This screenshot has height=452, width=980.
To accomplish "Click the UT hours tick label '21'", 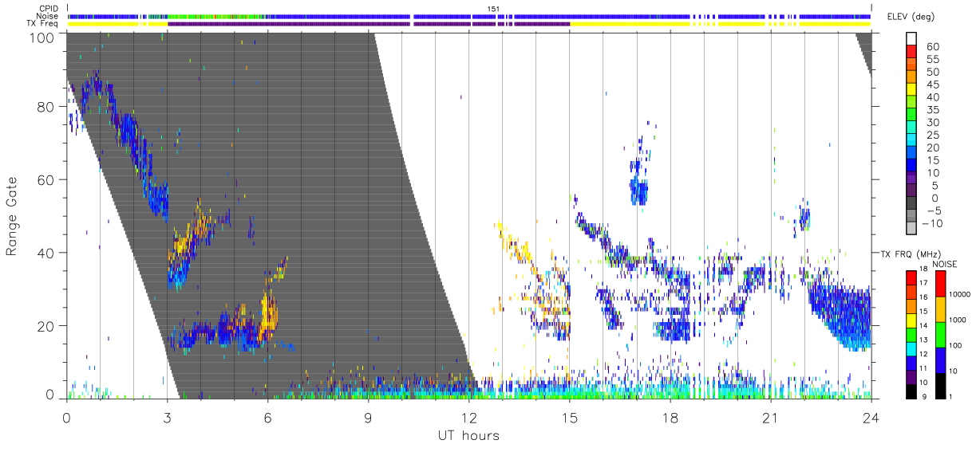I will coord(770,417).
